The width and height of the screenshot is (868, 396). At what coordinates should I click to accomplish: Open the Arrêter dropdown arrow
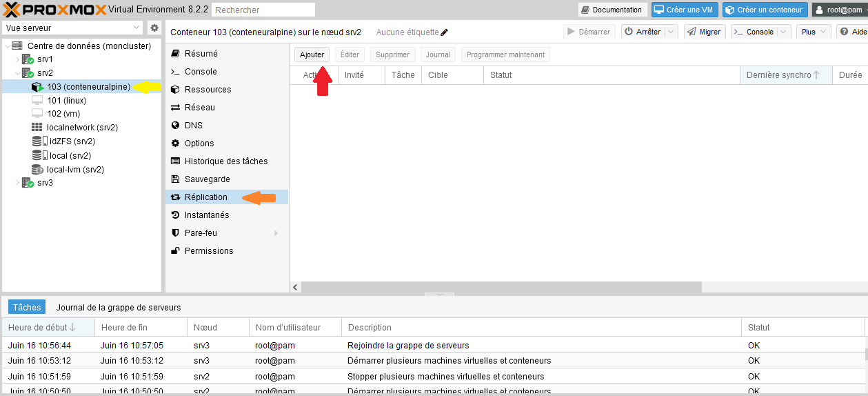pos(671,32)
